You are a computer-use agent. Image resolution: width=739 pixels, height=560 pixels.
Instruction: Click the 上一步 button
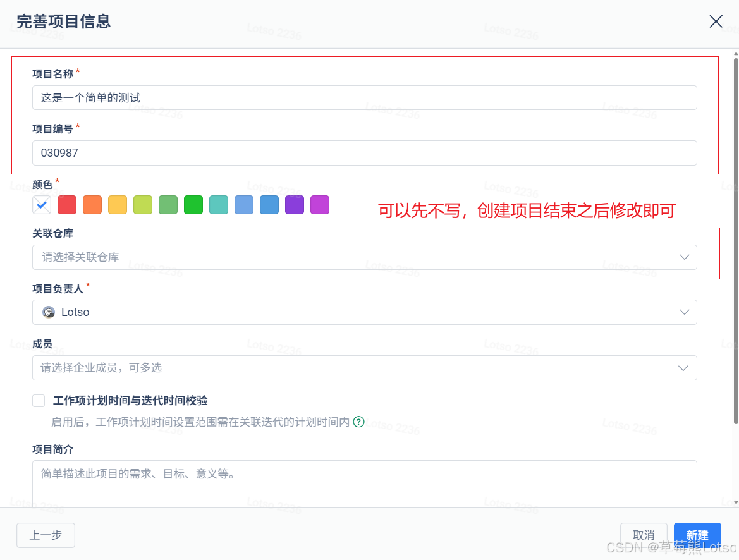tap(46, 535)
